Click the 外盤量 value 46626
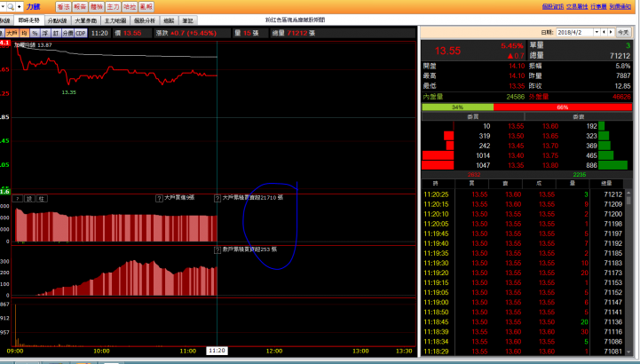Screen dimensions: 640x364 (621, 97)
